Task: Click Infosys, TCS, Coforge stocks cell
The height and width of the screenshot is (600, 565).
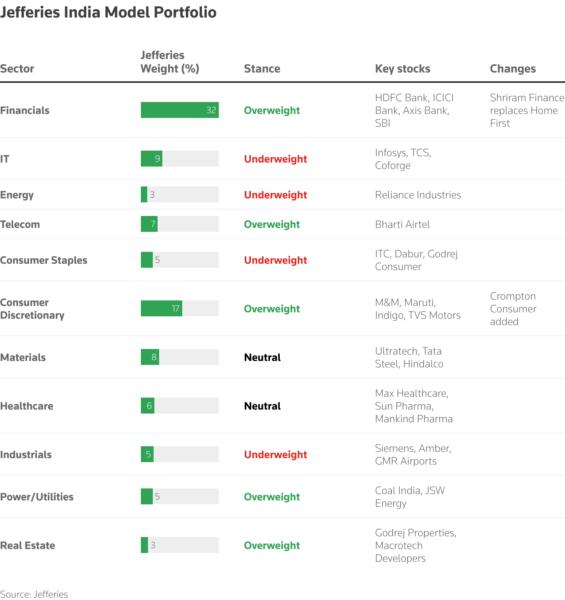Action: [x=403, y=159]
